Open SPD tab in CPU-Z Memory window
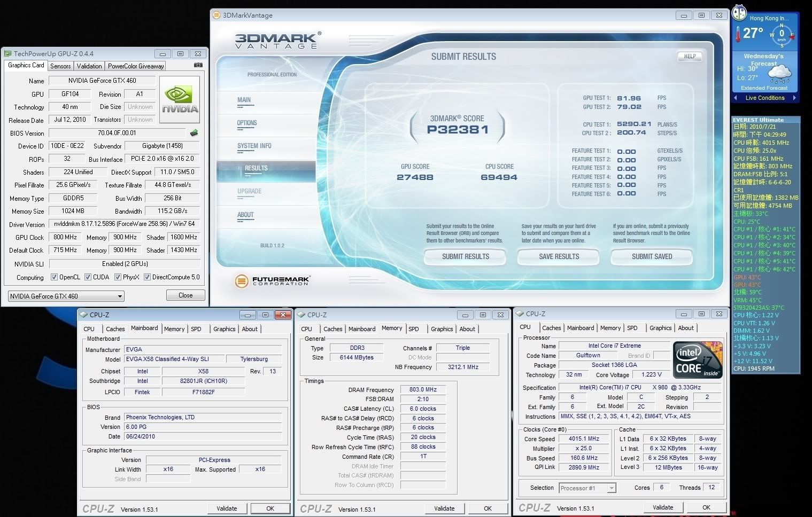Screen dimensions: 812x517 pos(414,329)
